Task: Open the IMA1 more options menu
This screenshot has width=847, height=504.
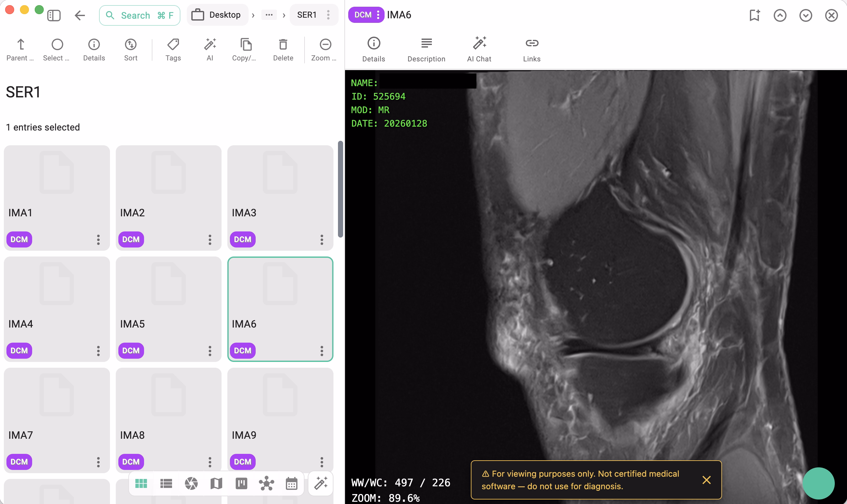Action: pyautogui.click(x=98, y=239)
